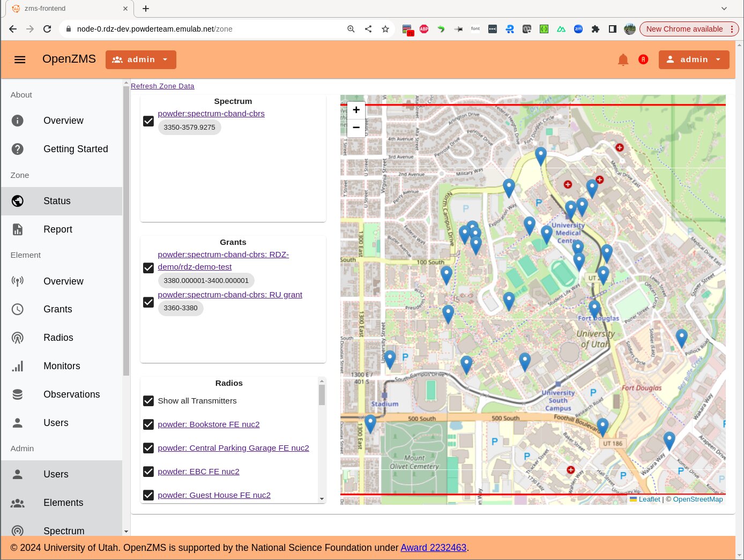Click the New Chrome available button
The image size is (744, 560).
point(689,29)
